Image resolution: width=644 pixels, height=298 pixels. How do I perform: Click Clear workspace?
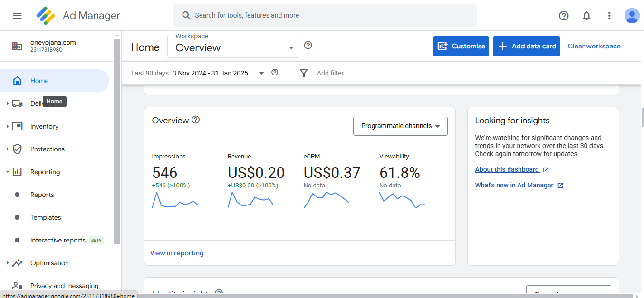click(x=594, y=46)
